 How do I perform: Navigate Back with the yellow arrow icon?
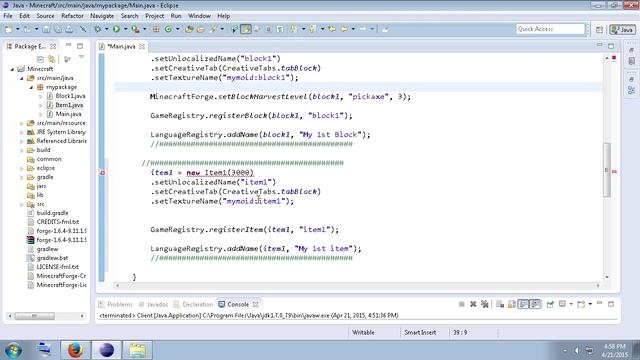pyautogui.click(x=344, y=29)
